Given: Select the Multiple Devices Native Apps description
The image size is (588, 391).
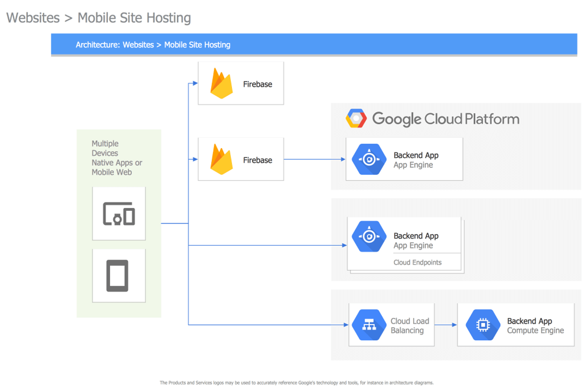Looking at the screenshot, I should 117,158.
